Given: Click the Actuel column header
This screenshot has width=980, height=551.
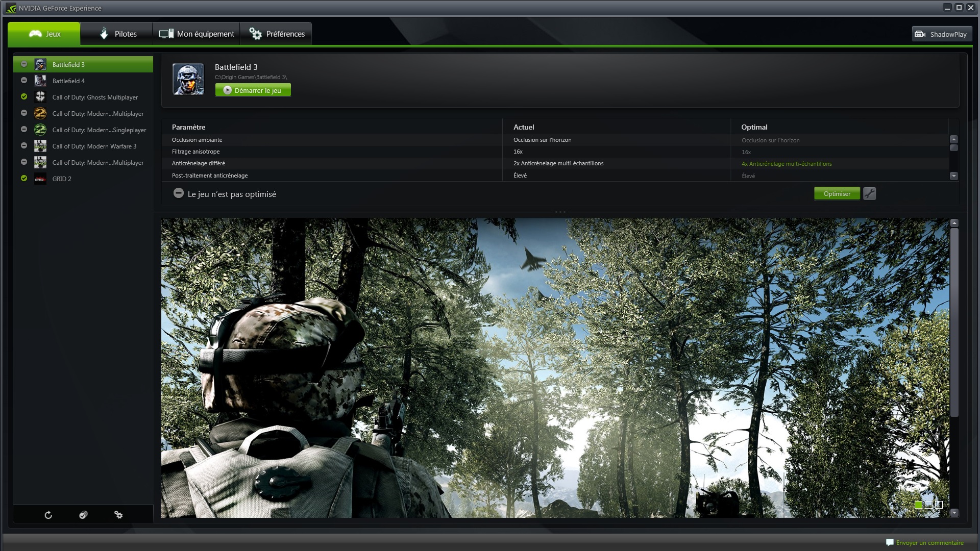Looking at the screenshot, I should [x=524, y=127].
